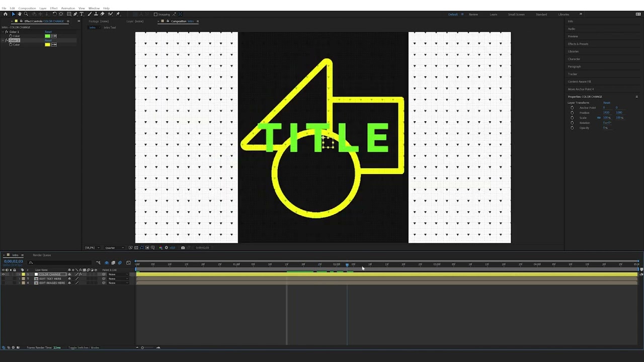Select the Rectangle shape tool
Image resolution: width=644 pixels, height=362 pixels.
tap(69, 14)
